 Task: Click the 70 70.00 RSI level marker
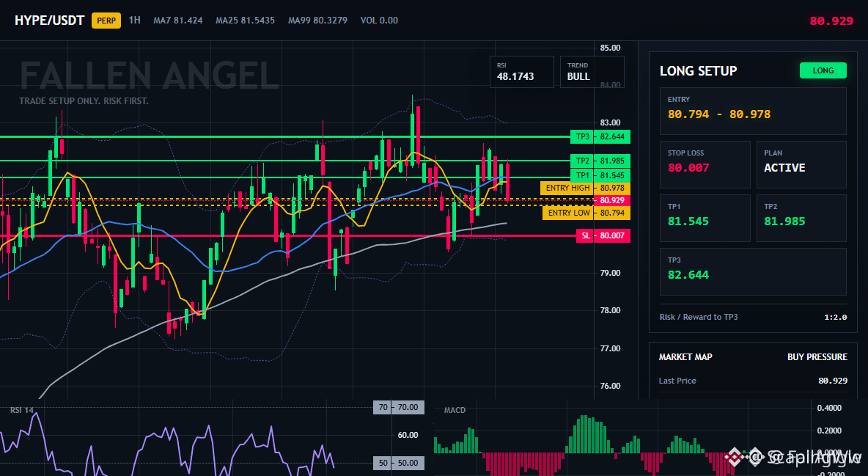tap(399, 407)
